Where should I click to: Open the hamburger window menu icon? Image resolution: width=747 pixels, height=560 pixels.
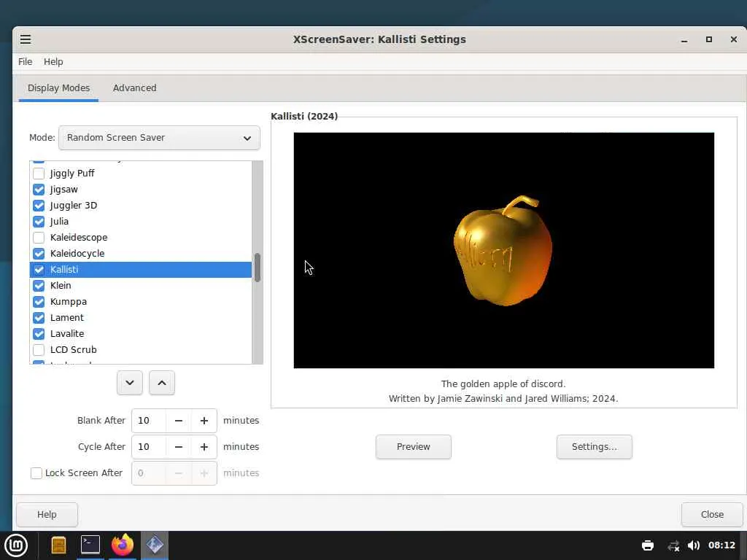coord(26,39)
